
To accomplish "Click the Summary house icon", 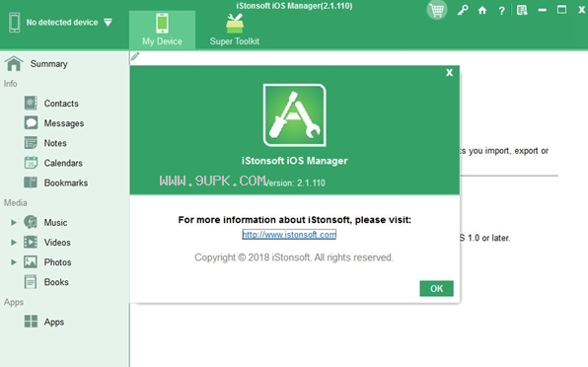I will (14, 63).
